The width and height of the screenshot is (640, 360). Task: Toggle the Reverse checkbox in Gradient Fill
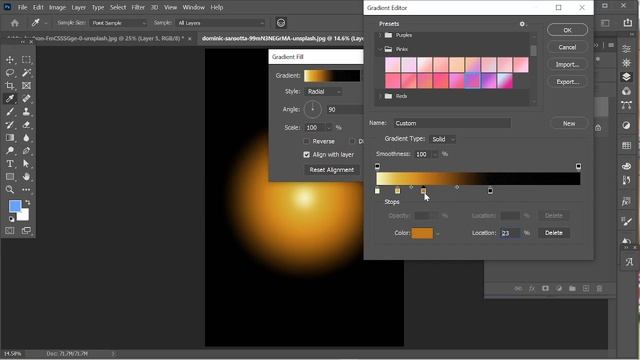coord(306,141)
